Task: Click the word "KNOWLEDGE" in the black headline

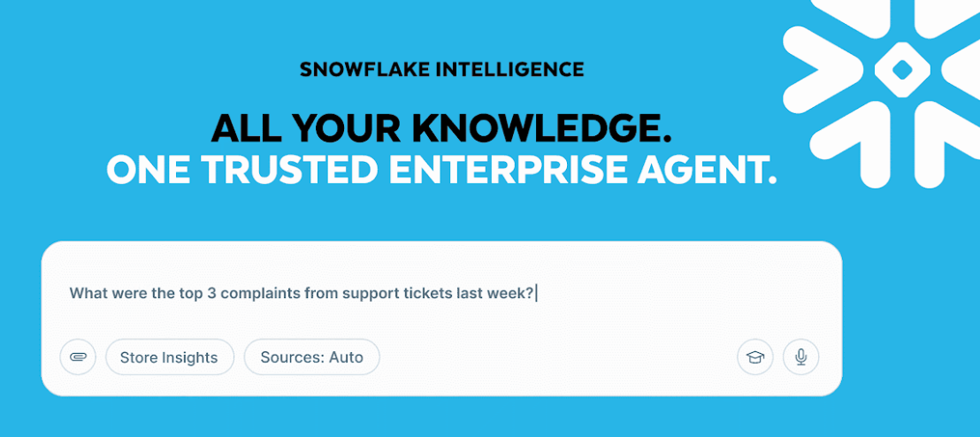Action: pos(559,130)
